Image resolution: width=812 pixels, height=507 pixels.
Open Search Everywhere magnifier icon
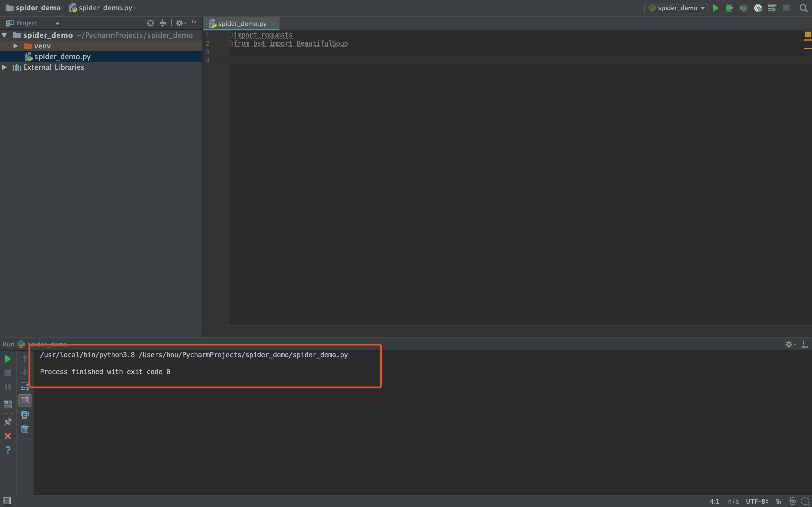[x=803, y=8]
